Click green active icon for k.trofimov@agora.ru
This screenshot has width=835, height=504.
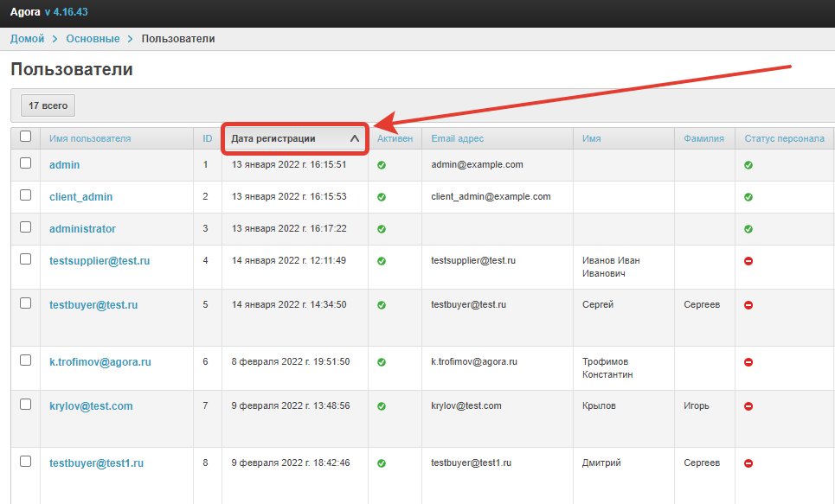(381, 362)
